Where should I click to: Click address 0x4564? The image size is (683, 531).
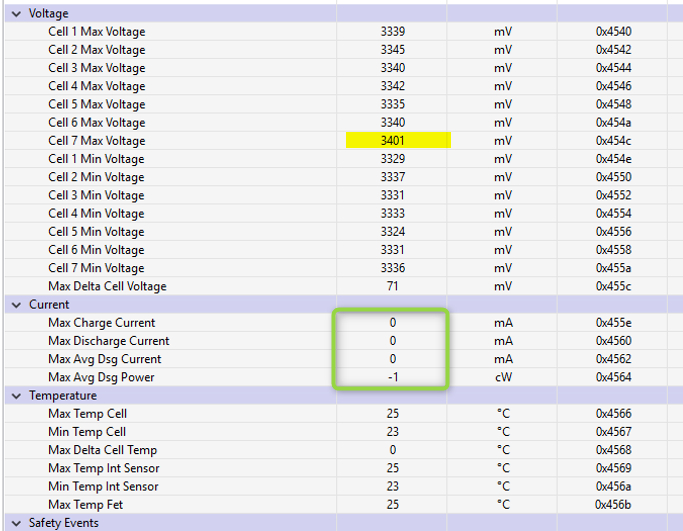pyautogui.click(x=613, y=377)
